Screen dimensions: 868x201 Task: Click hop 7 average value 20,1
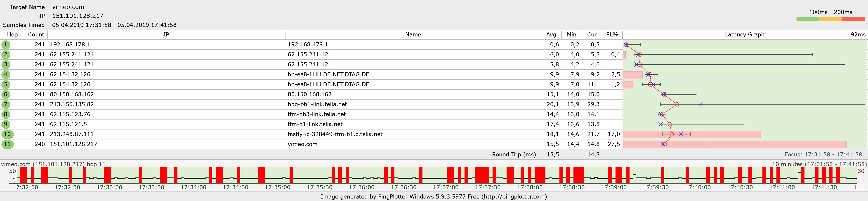pos(553,104)
